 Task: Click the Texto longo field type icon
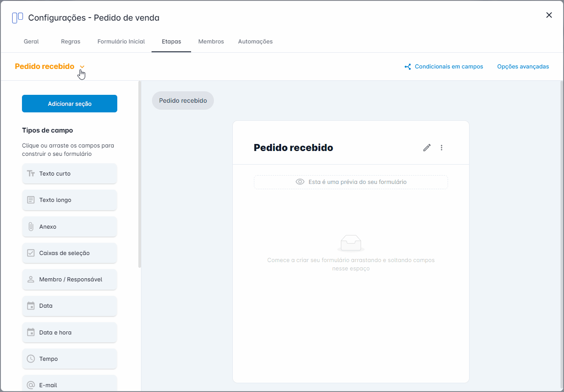click(x=31, y=200)
